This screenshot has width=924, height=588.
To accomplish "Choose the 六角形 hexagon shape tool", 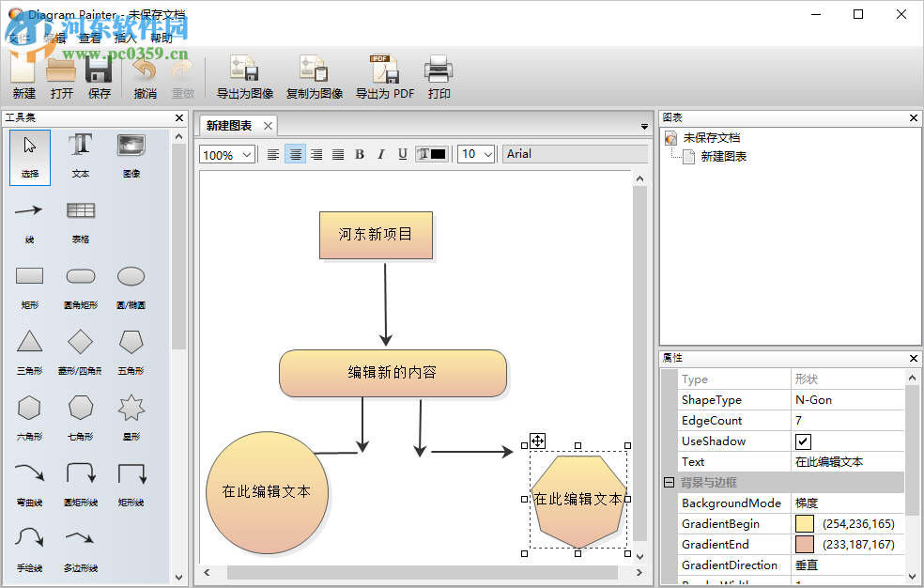I will 29,408.
